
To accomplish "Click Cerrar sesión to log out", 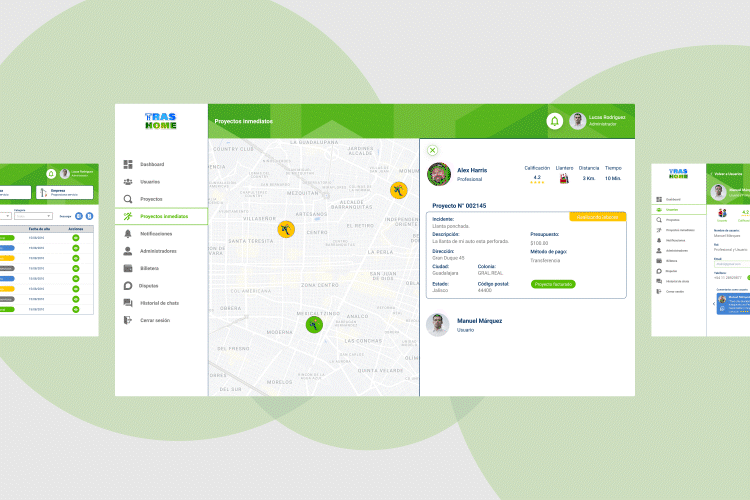I will tap(154, 320).
